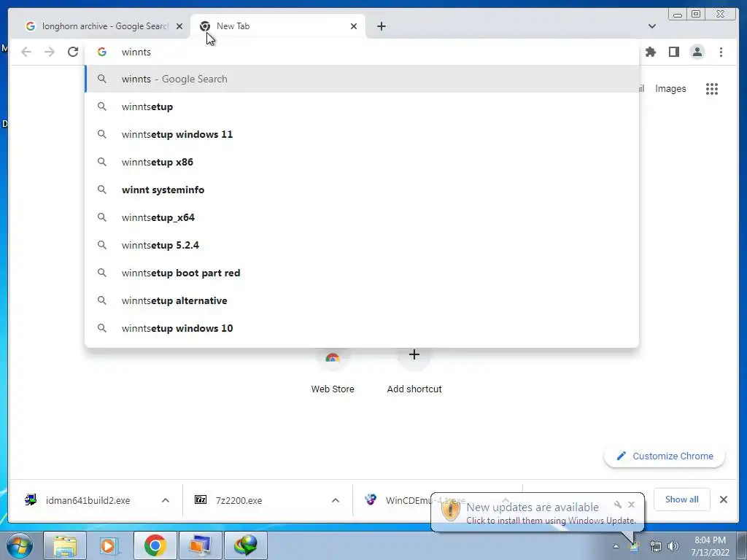
Task: Open the profile avatar icon
Action: point(697,52)
